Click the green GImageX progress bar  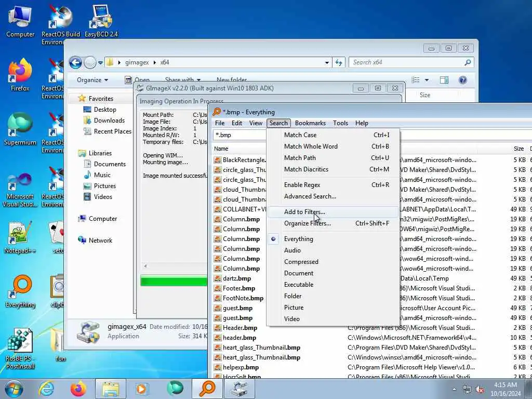(x=174, y=281)
